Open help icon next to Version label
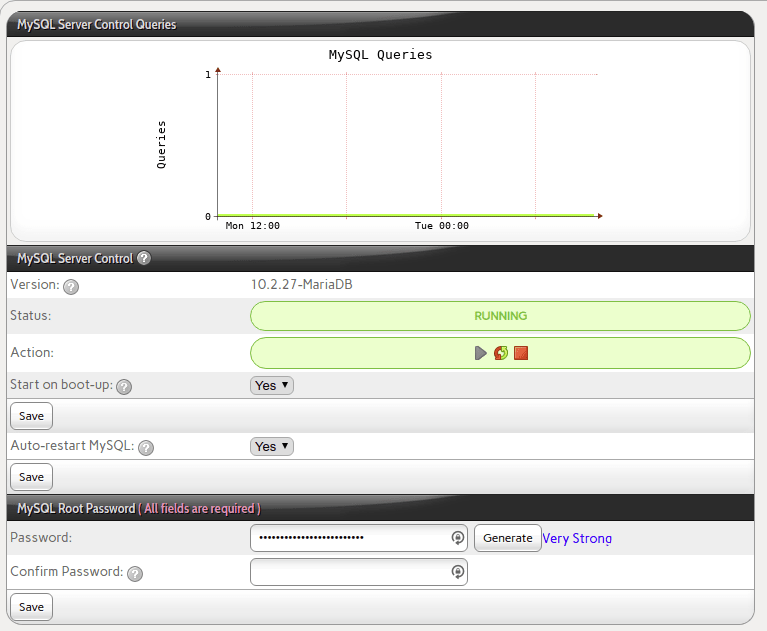The image size is (767, 631). pos(71,287)
